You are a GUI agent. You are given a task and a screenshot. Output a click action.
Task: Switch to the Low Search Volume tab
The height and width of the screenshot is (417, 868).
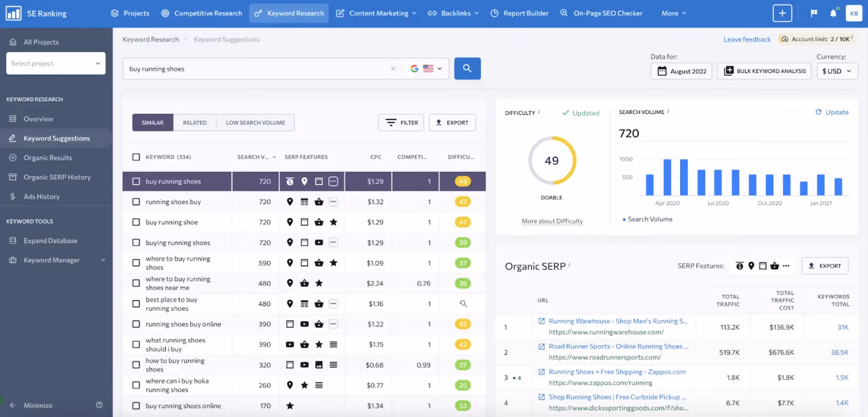(255, 123)
